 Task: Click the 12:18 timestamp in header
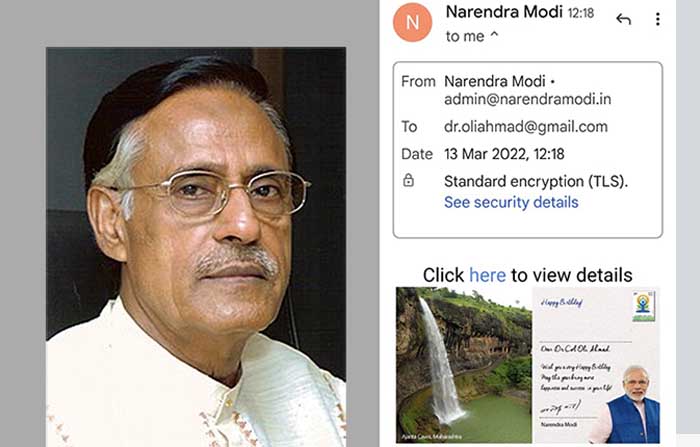point(580,13)
